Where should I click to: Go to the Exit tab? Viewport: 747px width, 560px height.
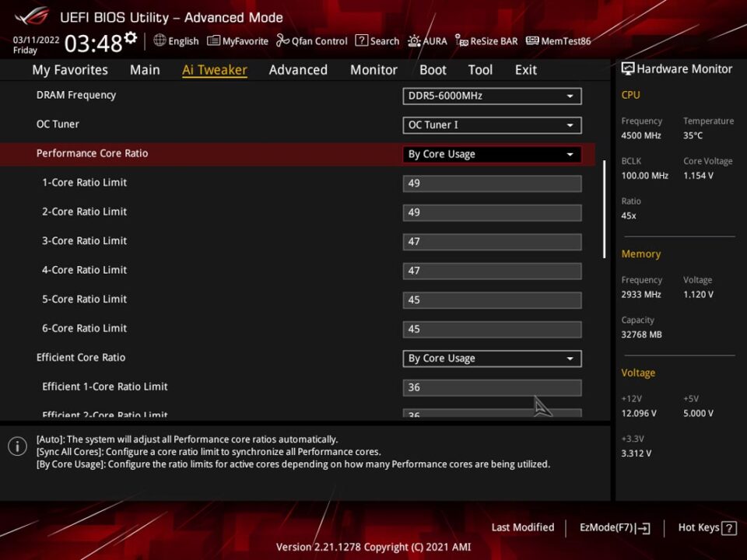(525, 70)
